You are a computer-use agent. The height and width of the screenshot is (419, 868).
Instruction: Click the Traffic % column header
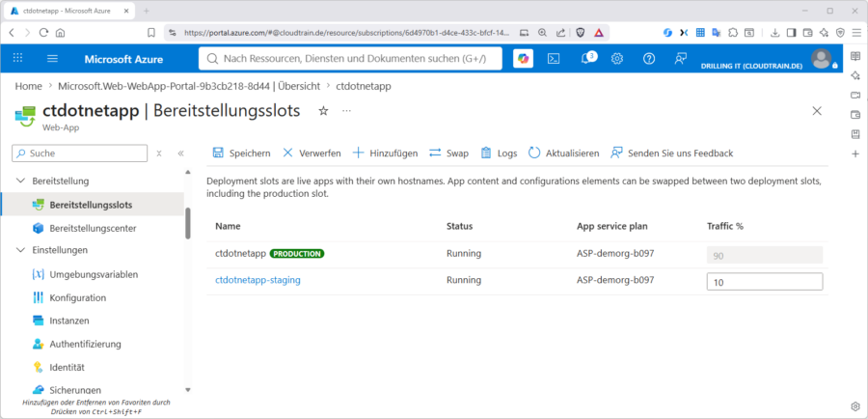coord(724,226)
